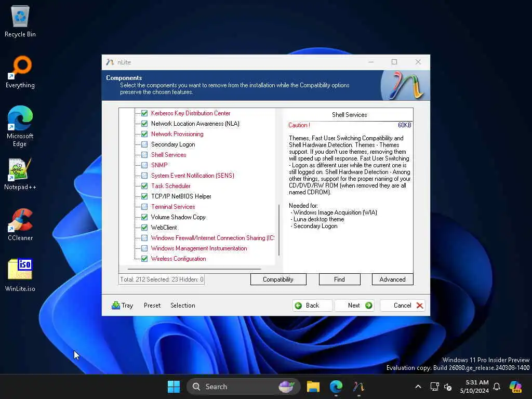This screenshot has height=399, width=532.
Task: Open the Copilot preview icon in taskbar
Action: point(515,387)
